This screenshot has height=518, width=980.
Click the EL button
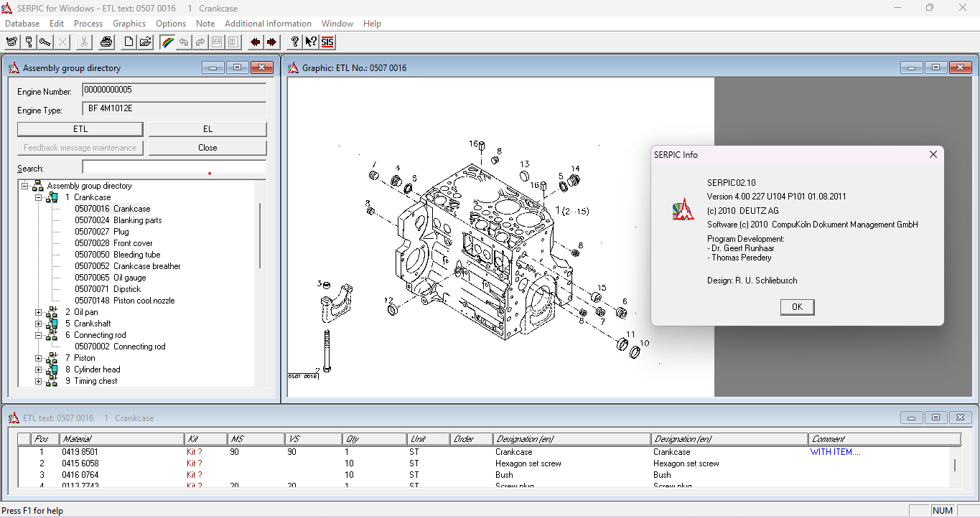pos(207,129)
